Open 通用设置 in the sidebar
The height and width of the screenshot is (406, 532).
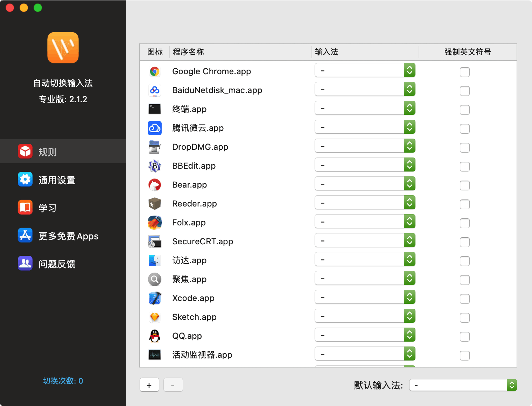pos(57,180)
